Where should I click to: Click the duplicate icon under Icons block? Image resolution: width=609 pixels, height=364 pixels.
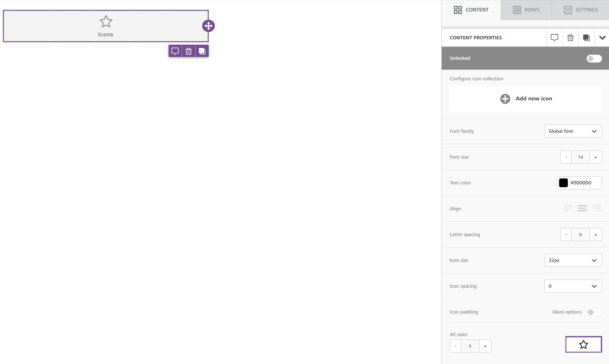202,51
